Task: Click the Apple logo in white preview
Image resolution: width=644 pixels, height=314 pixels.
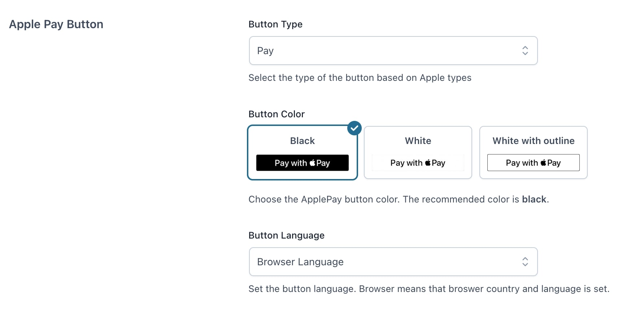Action: [x=428, y=163]
